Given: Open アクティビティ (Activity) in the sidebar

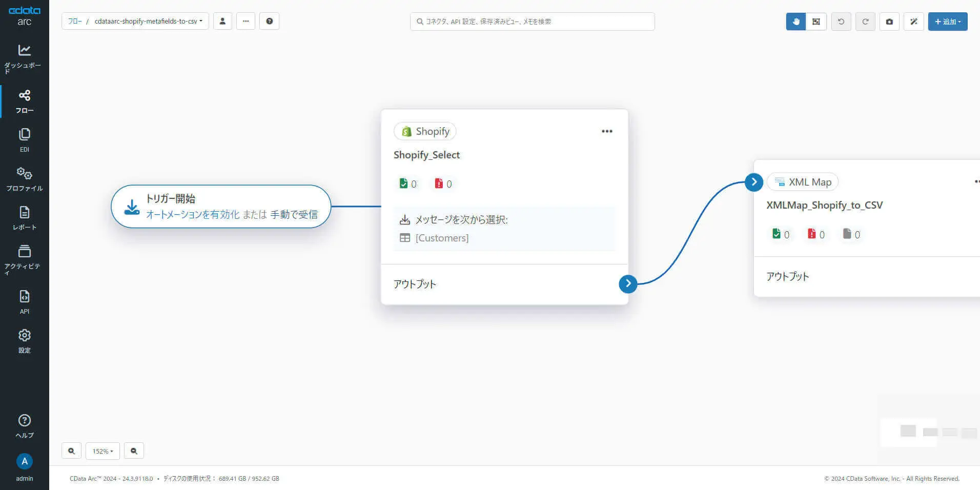Looking at the screenshot, I should click(24, 259).
